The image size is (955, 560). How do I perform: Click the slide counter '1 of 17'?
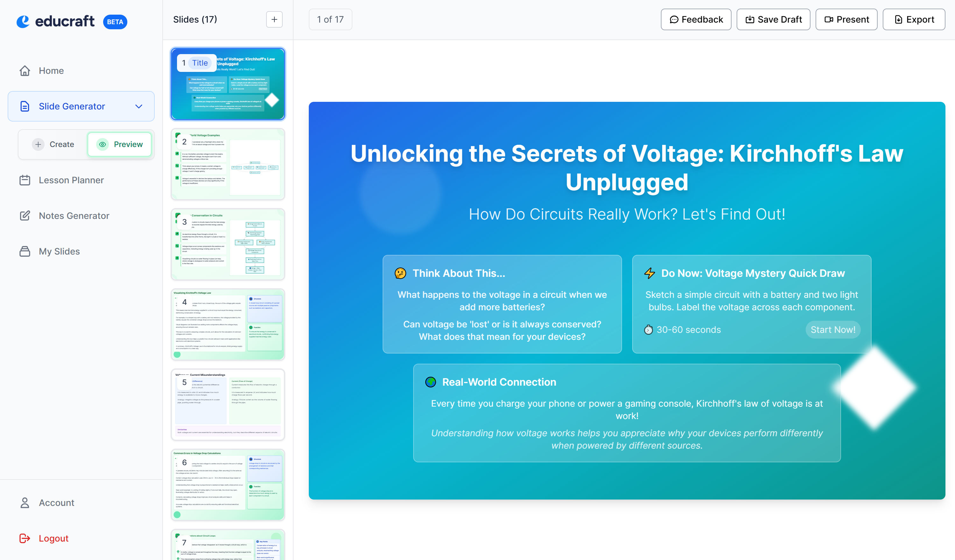click(x=330, y=19)
